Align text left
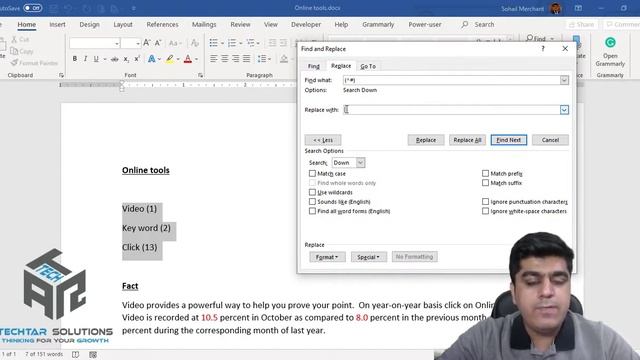 pyautogui.click(x=213, y=59)
